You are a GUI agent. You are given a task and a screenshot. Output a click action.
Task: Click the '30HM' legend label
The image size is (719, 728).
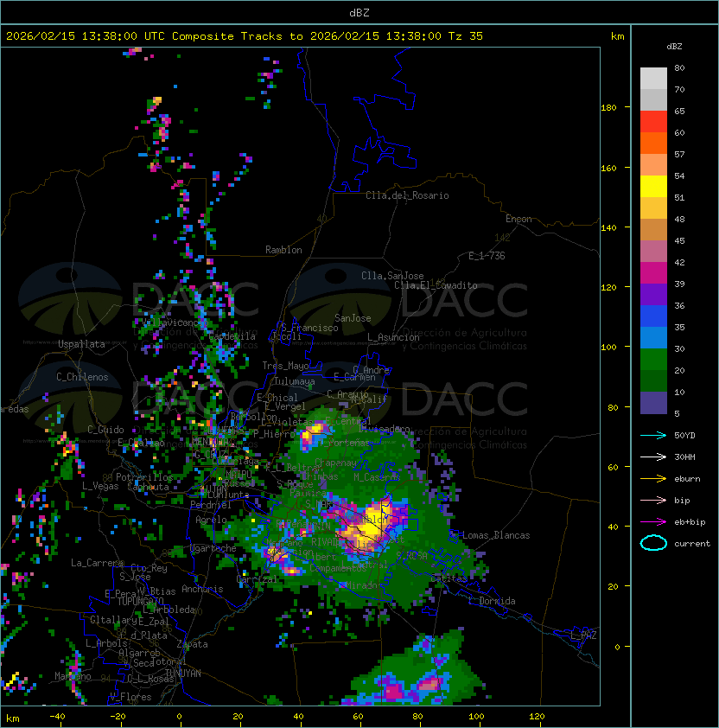point(684,457)
